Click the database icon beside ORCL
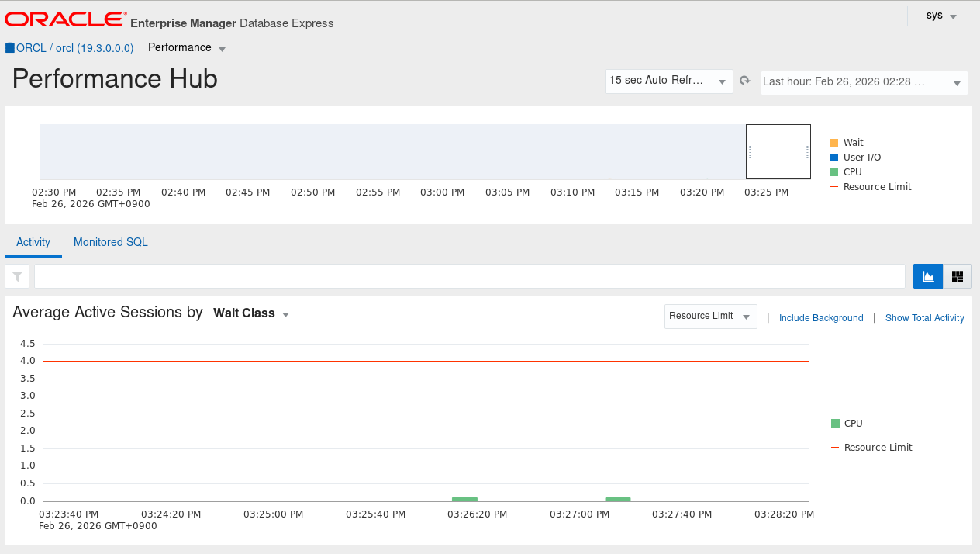Image resolution: width=980 pixels, height=554 pixels. pos(10,48)
